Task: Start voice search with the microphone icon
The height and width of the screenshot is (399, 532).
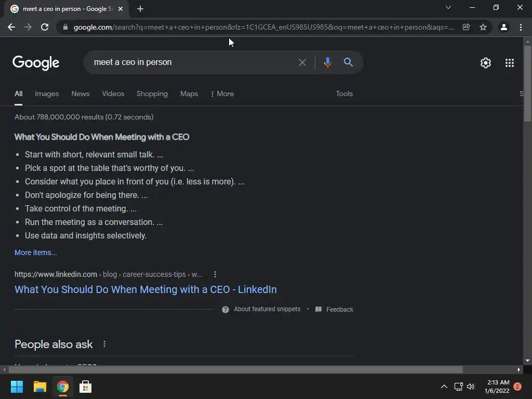Action: pyautogui.click(x=327, y=62)
